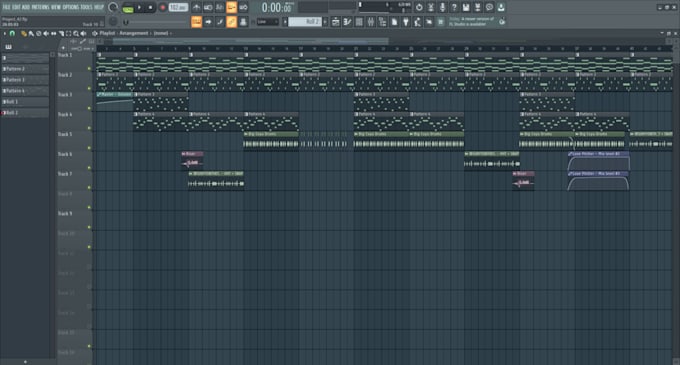
Task: Click the time display 0:00:00
Action: coord(276,7)
